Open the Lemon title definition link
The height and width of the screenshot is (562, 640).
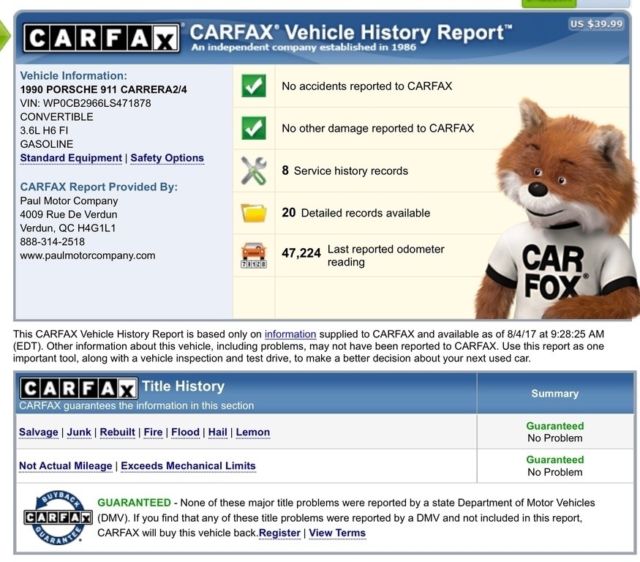253,432
